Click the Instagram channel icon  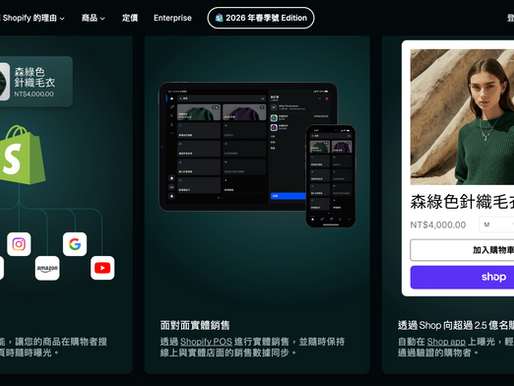pyautogui.click(x=19, y=244)
